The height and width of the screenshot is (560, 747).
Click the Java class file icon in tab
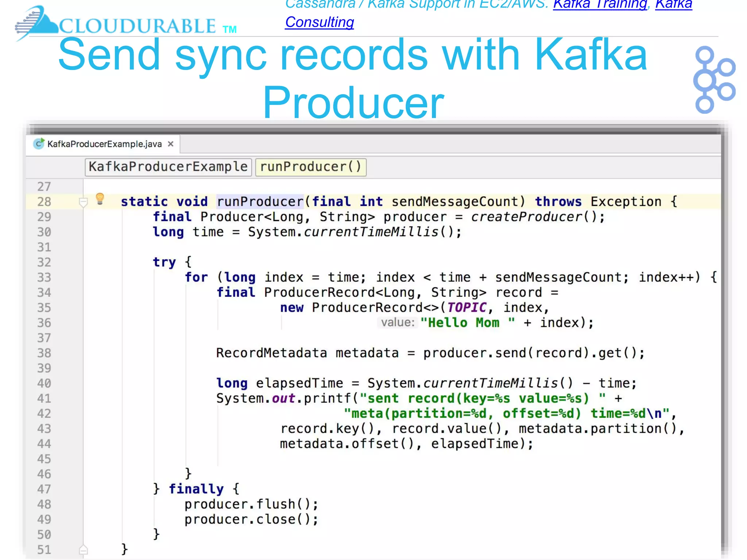[39, 144]
